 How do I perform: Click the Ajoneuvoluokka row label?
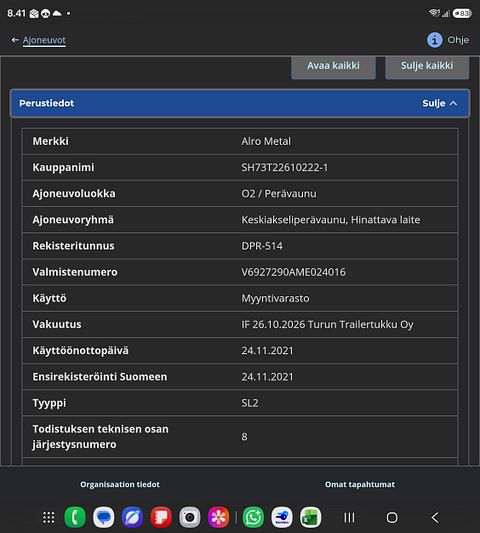[74, 194]
